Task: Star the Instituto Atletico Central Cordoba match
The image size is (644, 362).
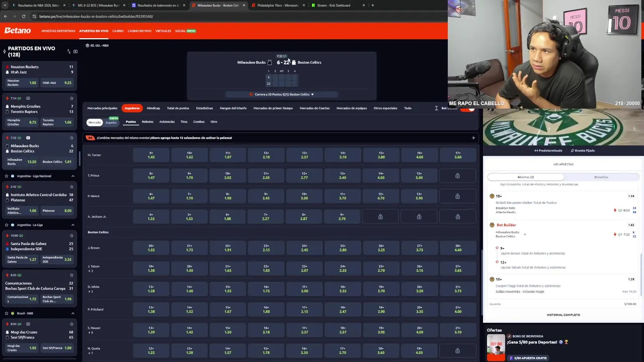Action: click(71, 187)
